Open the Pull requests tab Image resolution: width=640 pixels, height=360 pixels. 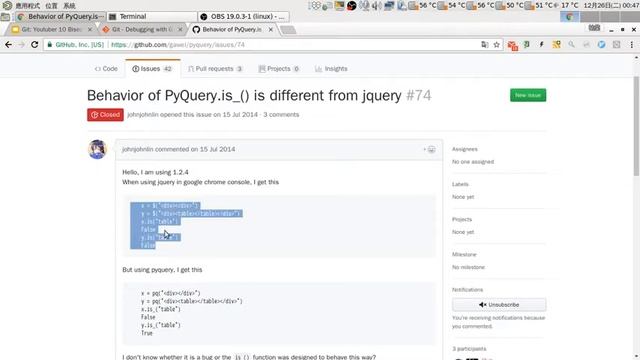[x=215, y=69]
